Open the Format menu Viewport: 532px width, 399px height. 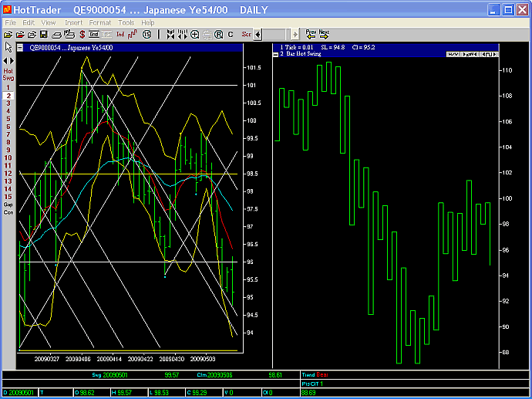[x=99, y=22]
